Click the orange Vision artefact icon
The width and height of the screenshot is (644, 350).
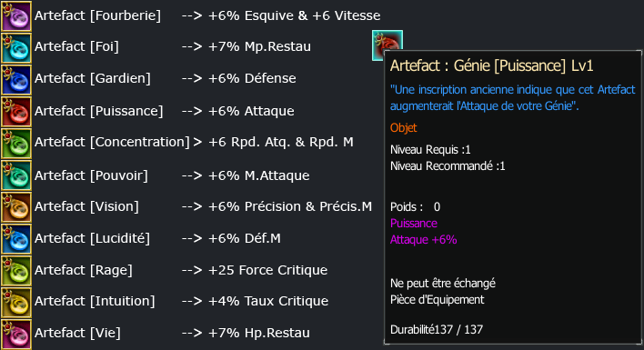coord(16,207)
